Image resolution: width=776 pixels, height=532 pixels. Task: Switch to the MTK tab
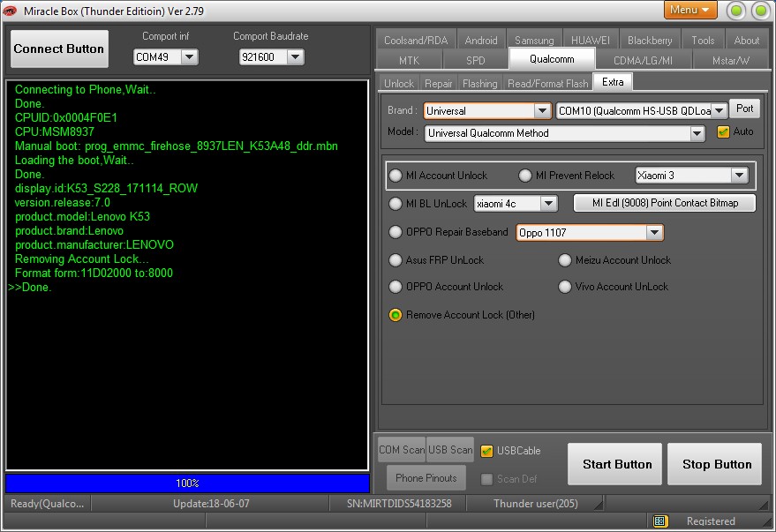(410, 60)
